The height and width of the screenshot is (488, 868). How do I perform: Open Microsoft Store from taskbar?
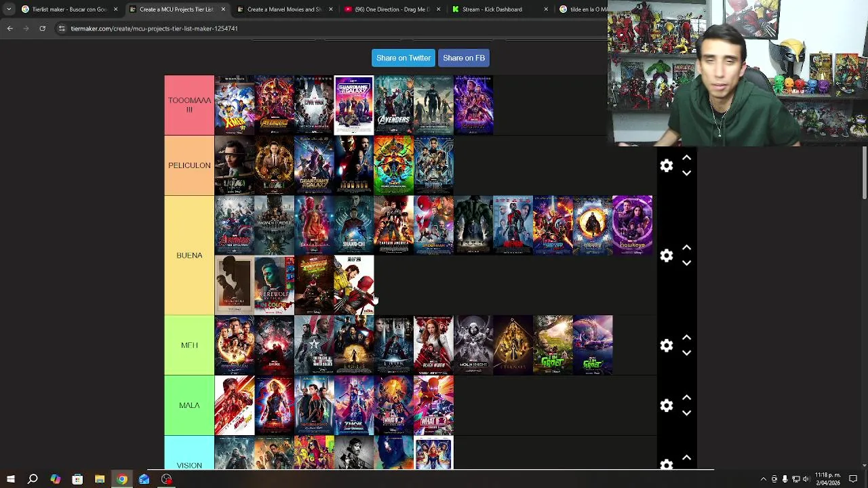tap(77, 479)
